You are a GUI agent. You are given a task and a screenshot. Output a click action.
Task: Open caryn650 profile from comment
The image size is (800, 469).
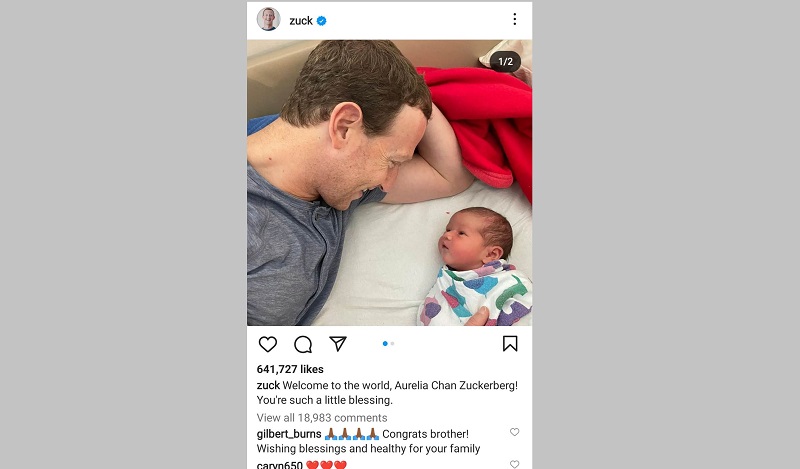[280, 465]
